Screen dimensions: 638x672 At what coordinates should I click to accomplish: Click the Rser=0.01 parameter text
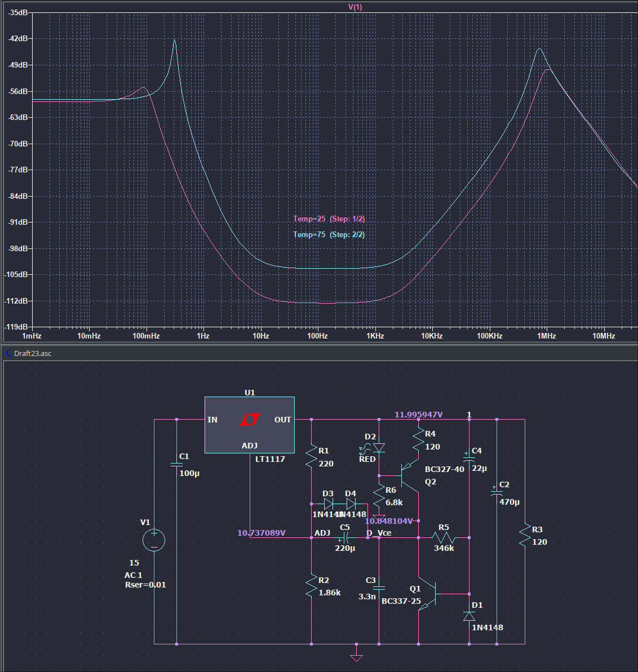pyautogui.click(x=145, y=585)
